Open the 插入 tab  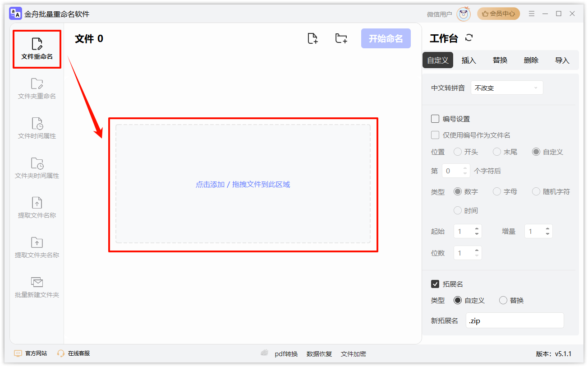tap(468, 60)
